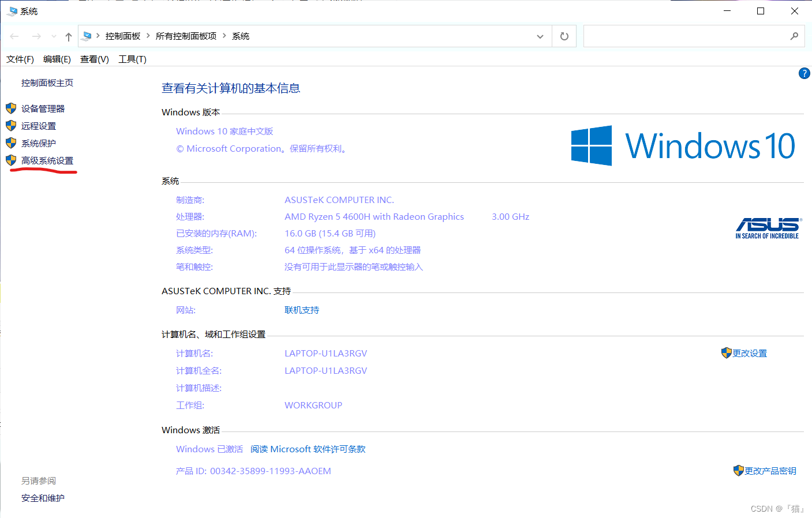This screenshot has width=812, height=518.
Task: Click the shield icon next to 高级系统设置
Action: 11,160
